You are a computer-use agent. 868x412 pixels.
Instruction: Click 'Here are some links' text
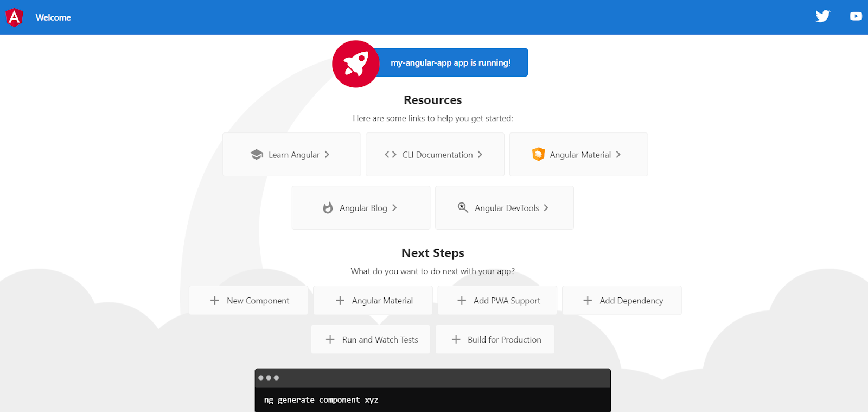(x=433, y=118)
